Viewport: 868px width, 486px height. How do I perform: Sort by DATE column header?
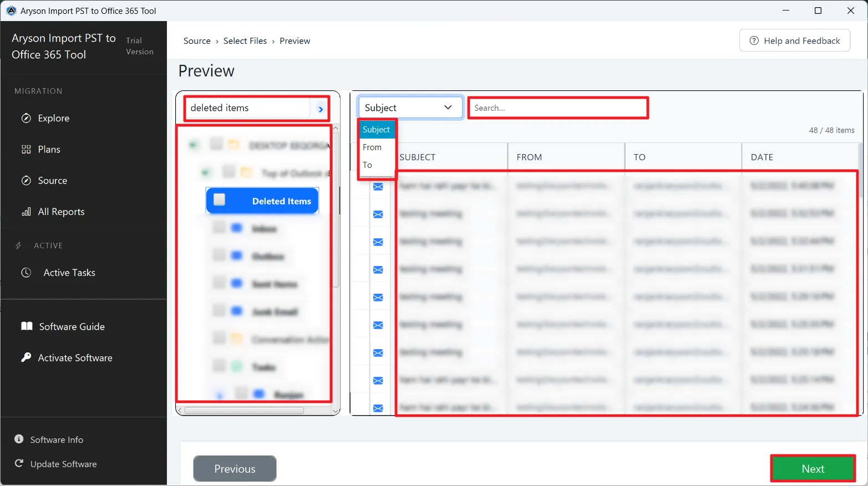pyautogui.click(x=800, y=157)
